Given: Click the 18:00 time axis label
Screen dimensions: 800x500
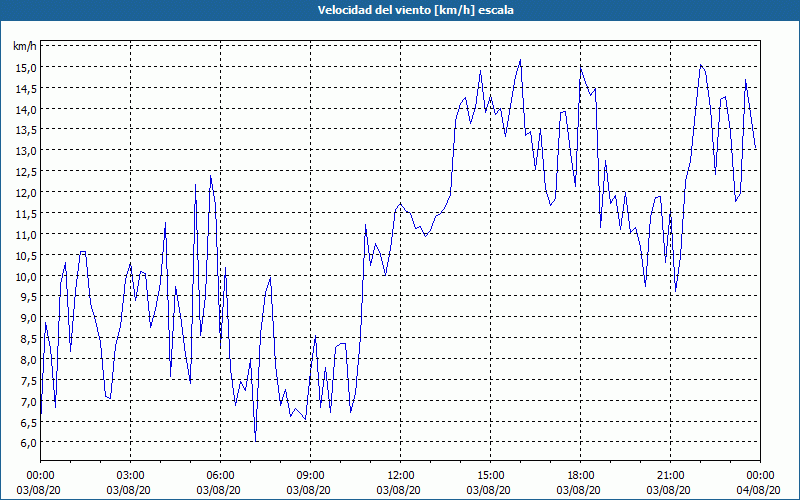Looking at the screenshot, I should pyautogui.click(x=581, y=476).
